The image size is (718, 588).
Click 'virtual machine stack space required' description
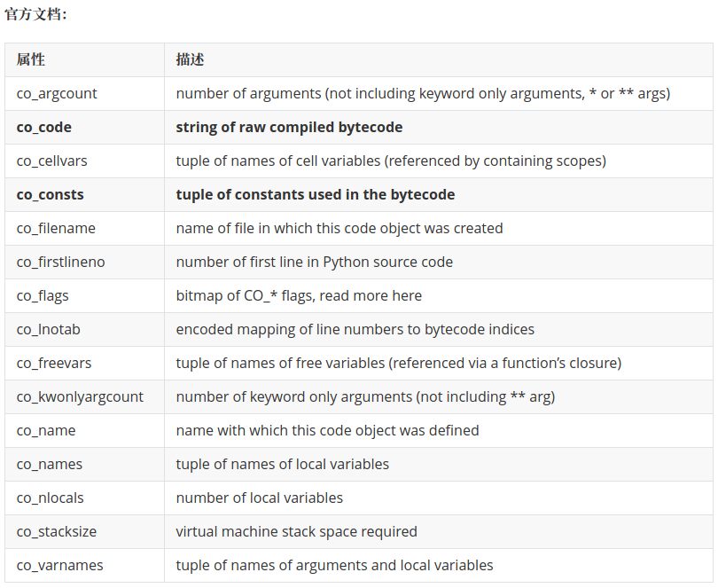point(296,531)
